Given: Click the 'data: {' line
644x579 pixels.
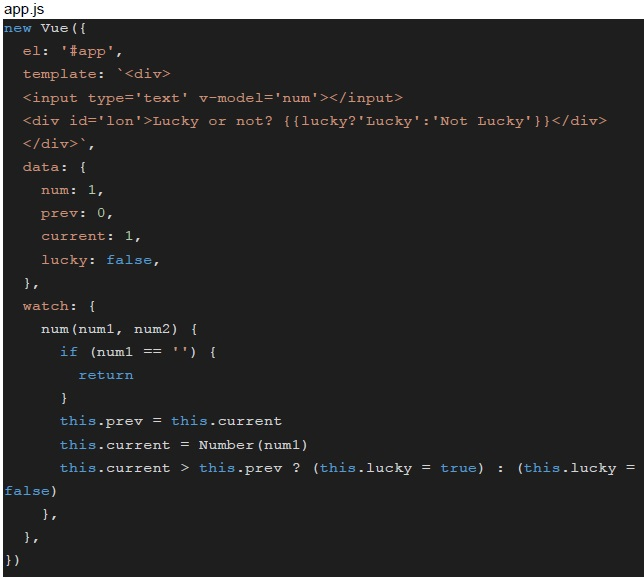Looking at the screenshot, I should (x=54, y=167).
